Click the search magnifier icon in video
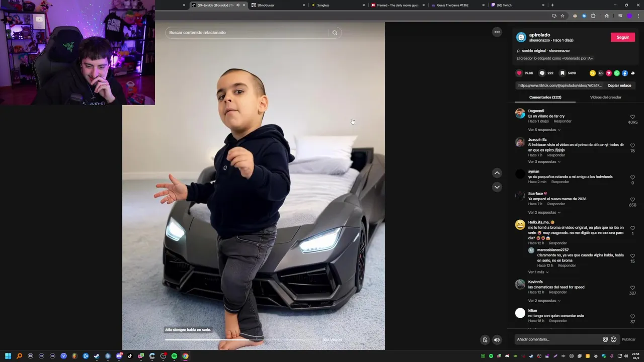644x362 pixels. coord(335,33)
